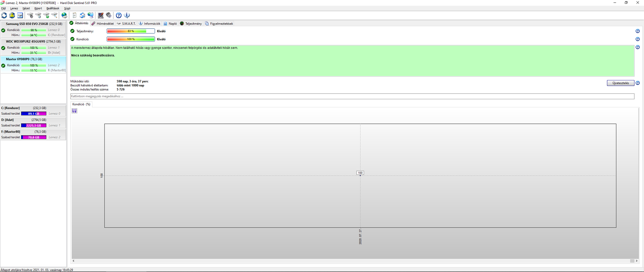This screenshot has width=644, height=272.
Task: Click the green check icon beside Teljesítmény label
Action: pyautogui.click(x=72, y=31)
